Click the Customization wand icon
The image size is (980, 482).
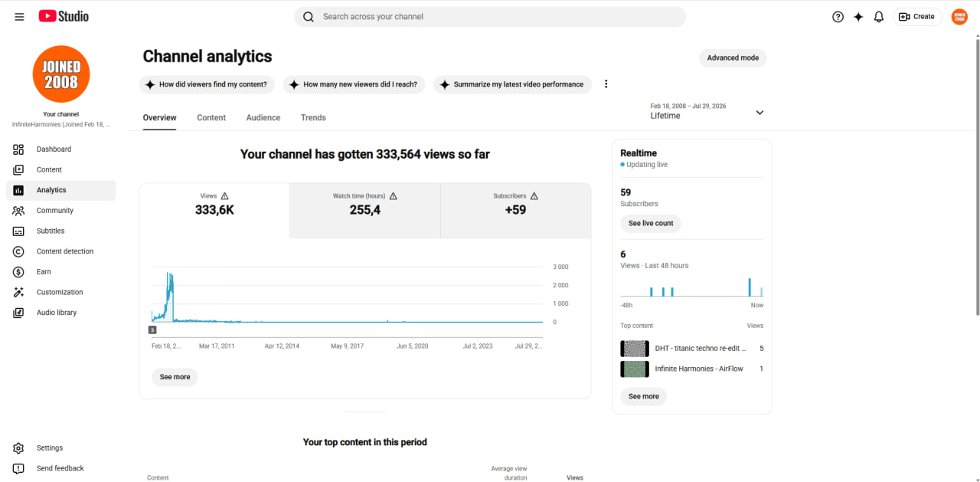pyautogui.click(x=18, y=292)
